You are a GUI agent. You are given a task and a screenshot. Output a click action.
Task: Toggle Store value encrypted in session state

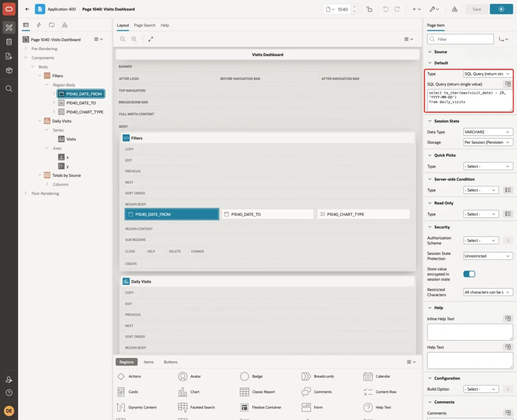coord(469,274)
